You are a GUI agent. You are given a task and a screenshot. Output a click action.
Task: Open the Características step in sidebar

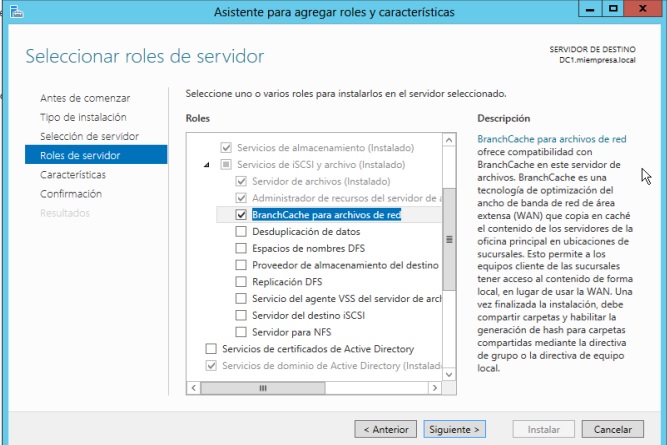[72, 174]
